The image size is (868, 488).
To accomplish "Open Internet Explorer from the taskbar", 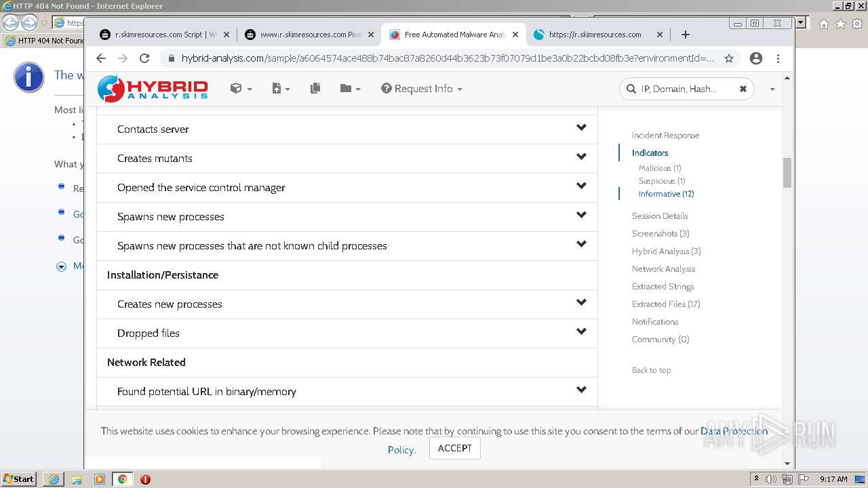I will click(54, 479).
